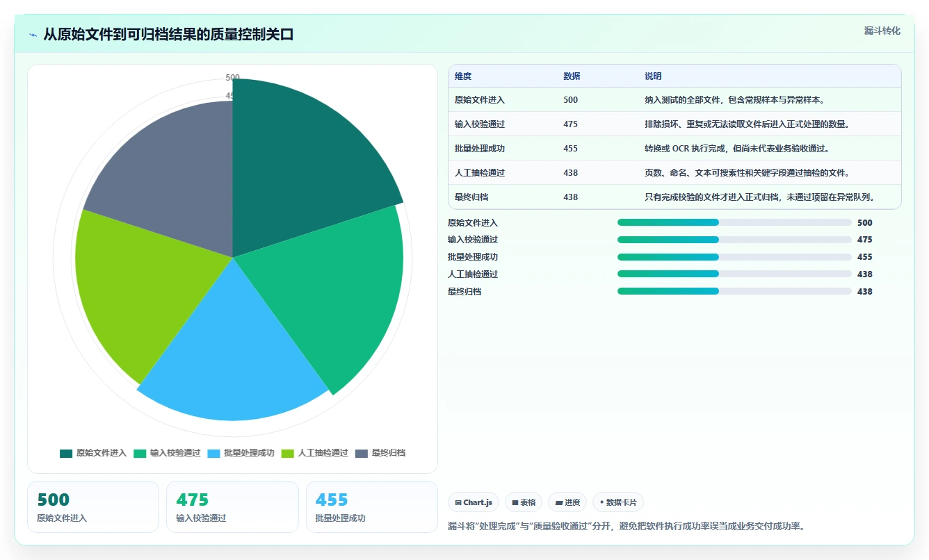Viewport: 929px width, 560px height.
Task: Click the 原始文件进入 cell in the table
Action: pyautogui.click(x=480, y=100)
